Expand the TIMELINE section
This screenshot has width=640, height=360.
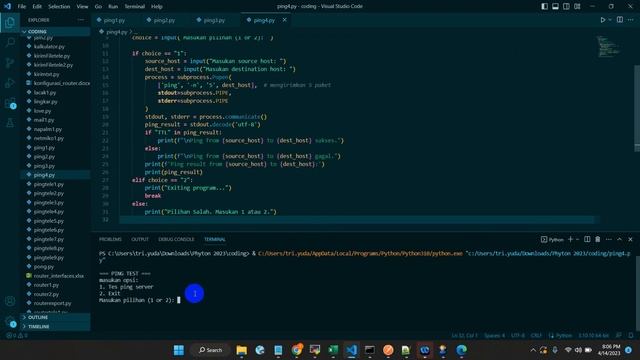click(56, 327)
